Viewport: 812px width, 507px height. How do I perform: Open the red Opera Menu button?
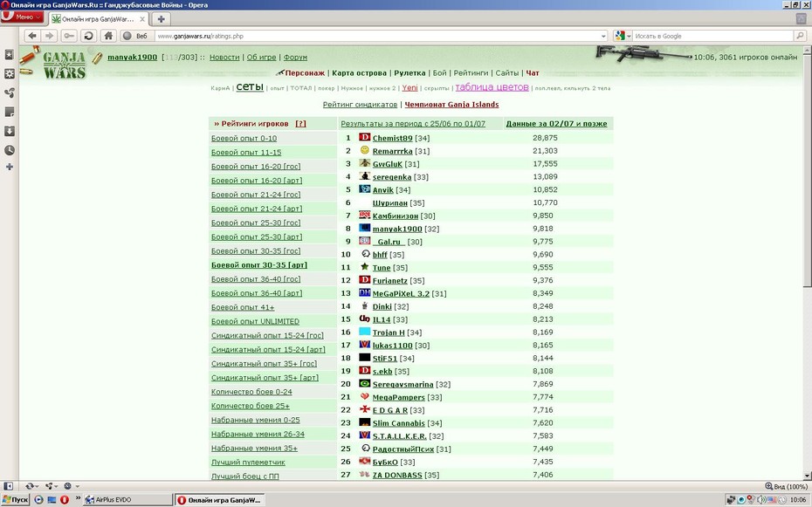(23, 17)
